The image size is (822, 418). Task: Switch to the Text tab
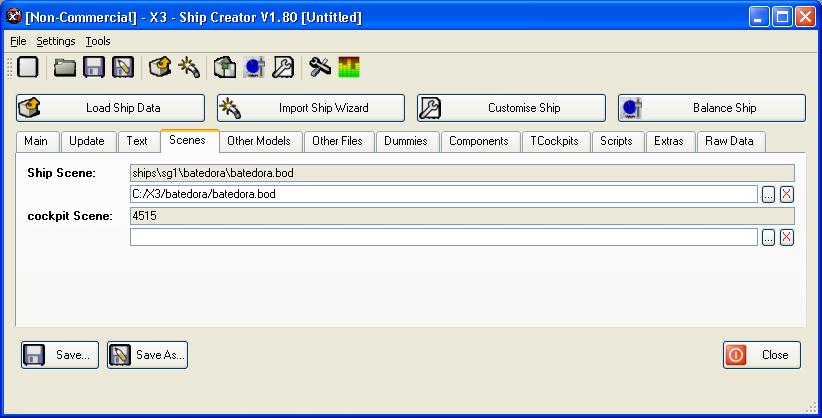pyautogui.click(x=137, y=141)
